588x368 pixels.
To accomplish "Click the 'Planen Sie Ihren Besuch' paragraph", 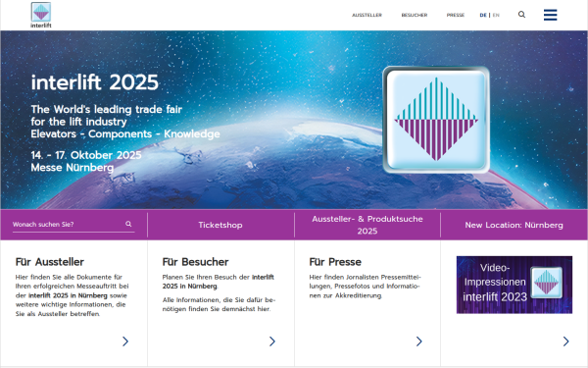I will click(x=219, y=282).
